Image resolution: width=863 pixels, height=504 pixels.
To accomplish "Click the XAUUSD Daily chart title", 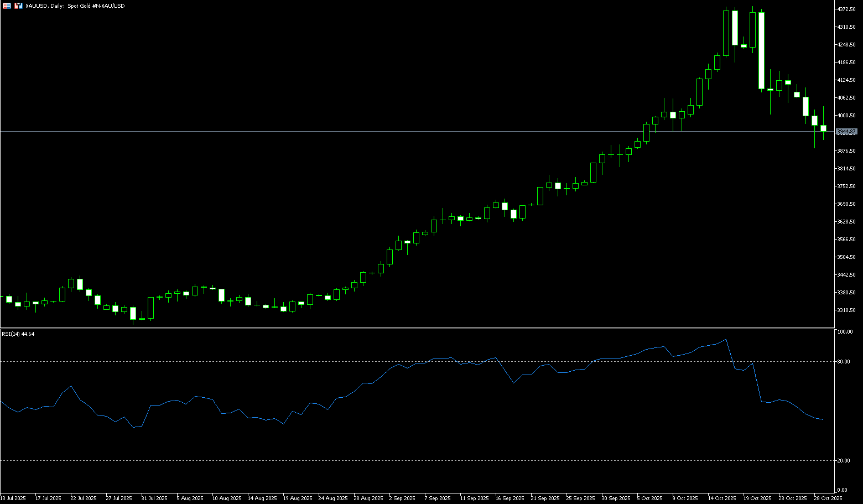I will coord(75,6).
